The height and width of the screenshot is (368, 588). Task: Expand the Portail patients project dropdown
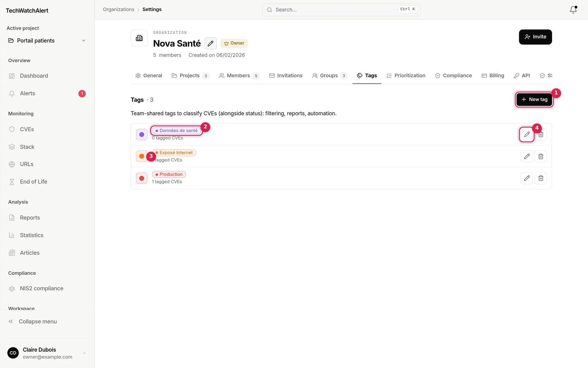[47, 41]
